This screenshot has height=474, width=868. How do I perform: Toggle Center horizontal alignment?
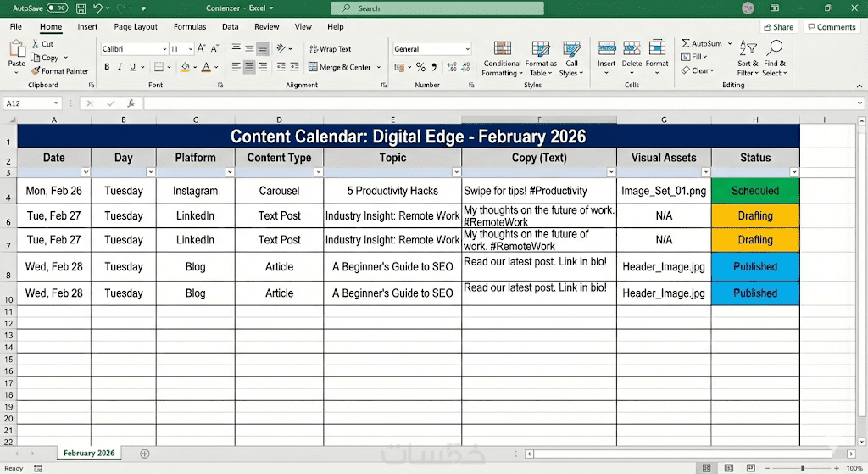250,67
